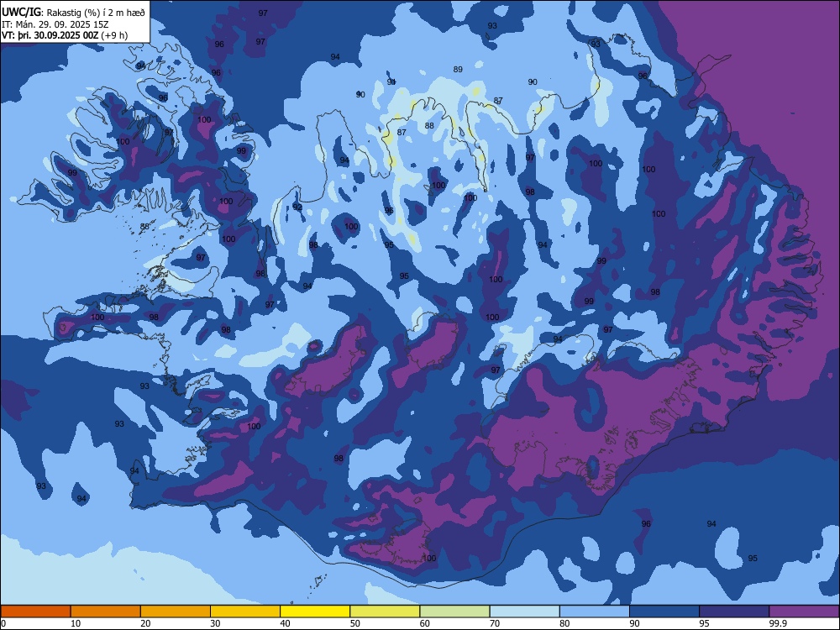The width and height of the screenshot is (840, 630).
Task: Click the valid time line 'VT: þri. 30.09.2025 00Z'
Action: click(x=50, y=35)
